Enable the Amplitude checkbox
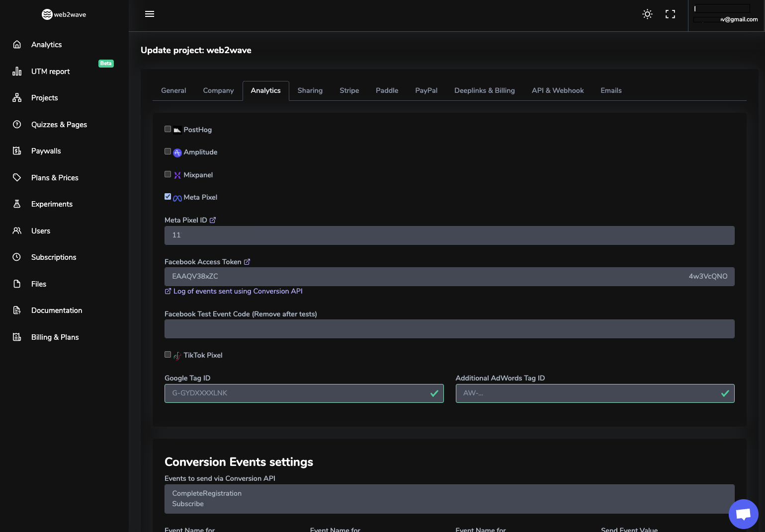The width and height of the screenshot is (765, 532). coord(168,152)
